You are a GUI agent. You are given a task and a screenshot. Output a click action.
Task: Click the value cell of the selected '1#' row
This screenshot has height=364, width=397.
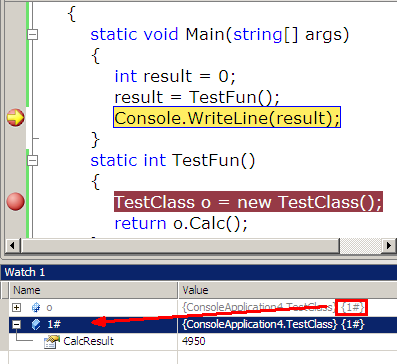point(288,324)
